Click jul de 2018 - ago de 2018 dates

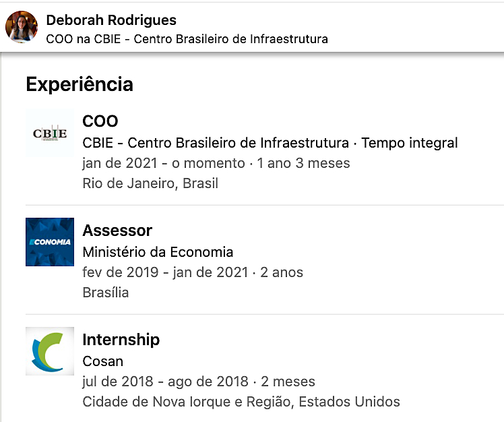coord(166,382)
